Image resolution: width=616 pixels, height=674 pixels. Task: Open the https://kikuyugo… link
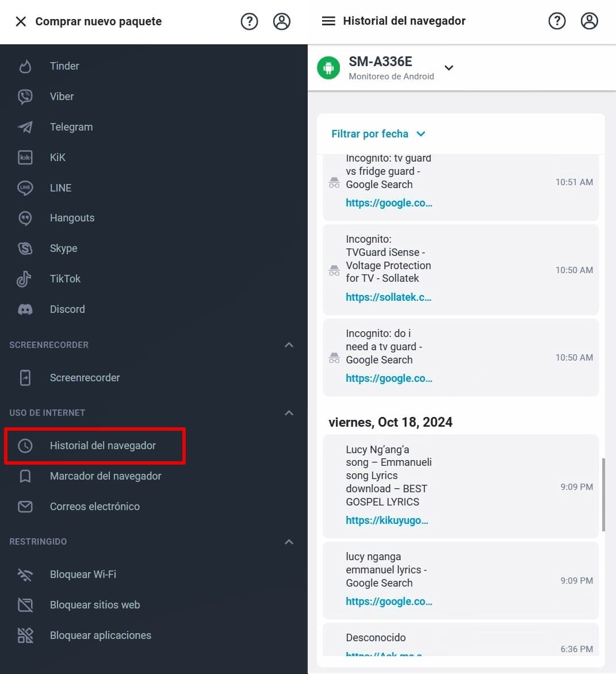point(387,520)
